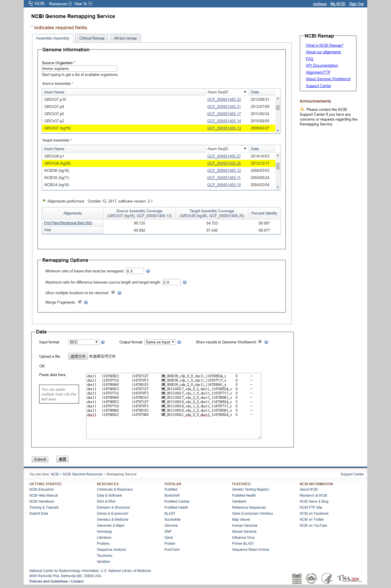Click the USA.gov logo
Viewport: 391px width, 588px height.
349,578
